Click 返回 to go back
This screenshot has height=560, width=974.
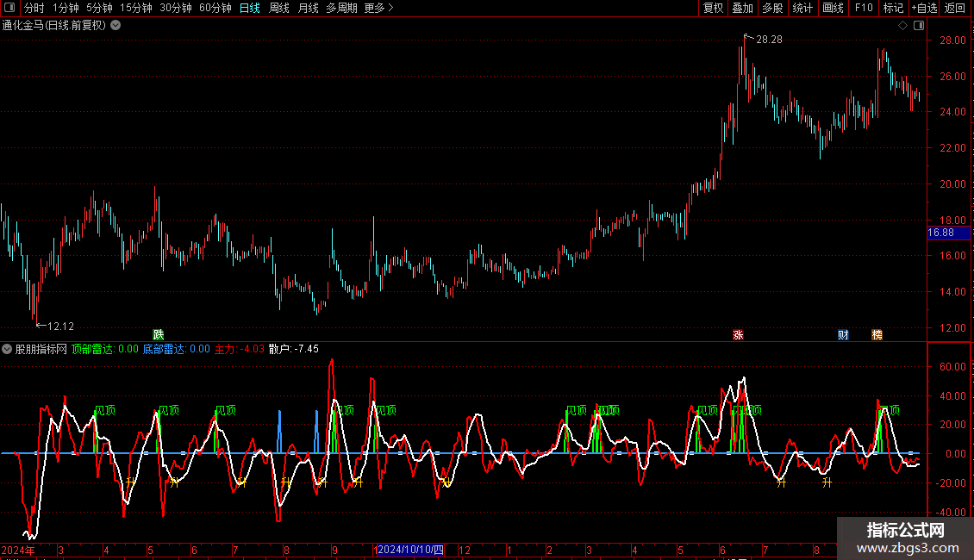(955, 8)
